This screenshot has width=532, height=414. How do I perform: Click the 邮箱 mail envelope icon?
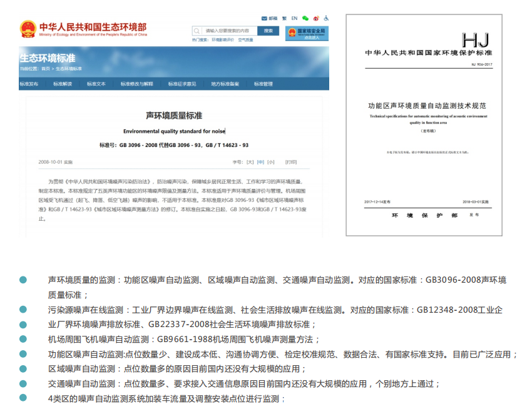point(263,18)
